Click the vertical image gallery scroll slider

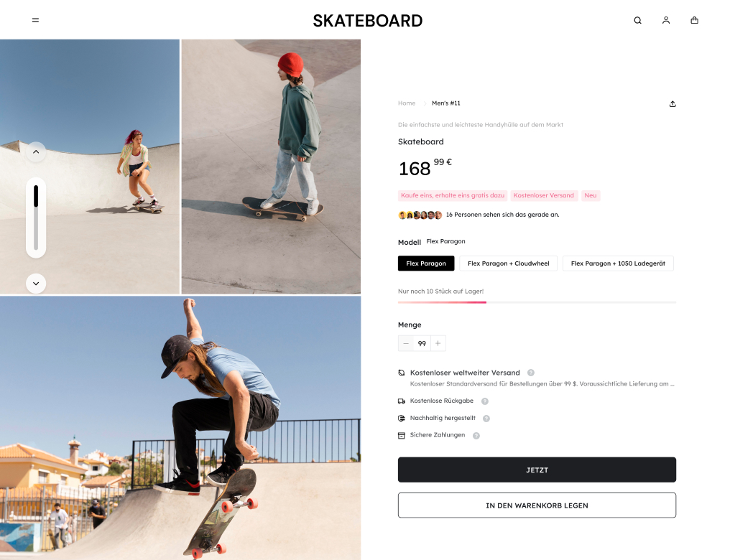(x=36, y=218)
